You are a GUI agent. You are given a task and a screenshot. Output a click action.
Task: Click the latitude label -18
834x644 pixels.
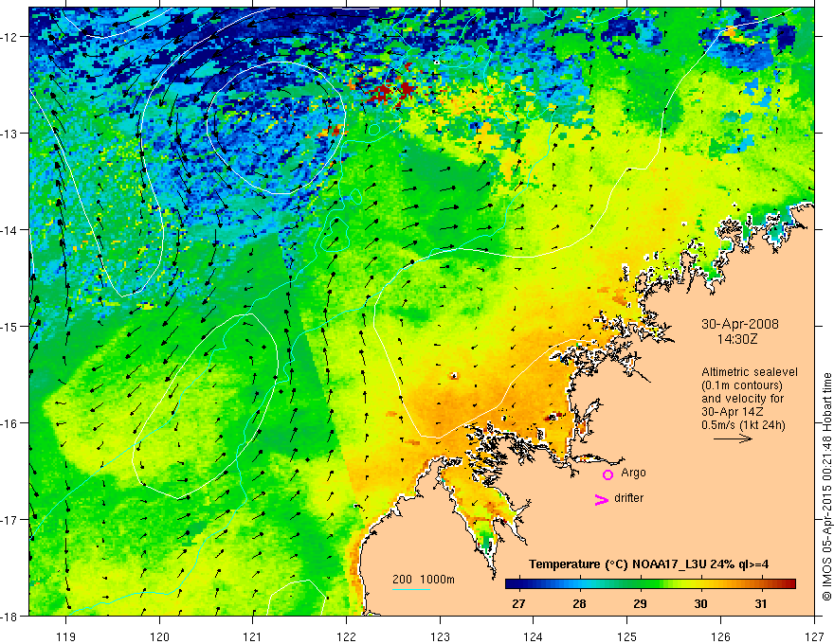pyautogui.click(x=10, y=616)
